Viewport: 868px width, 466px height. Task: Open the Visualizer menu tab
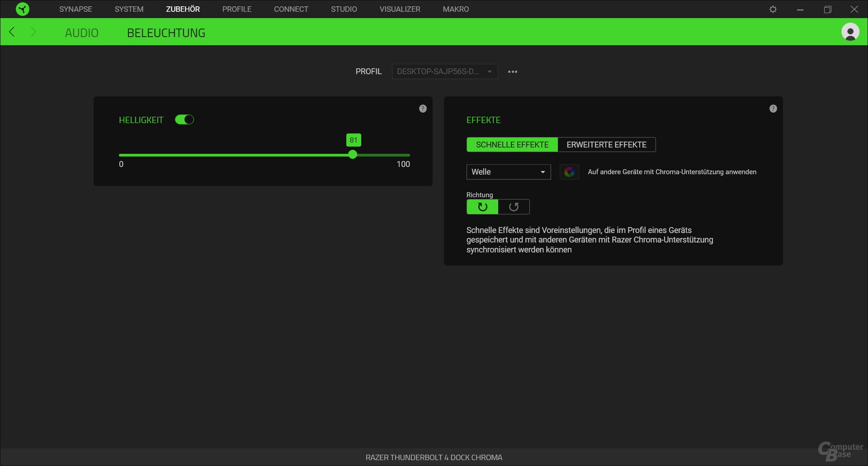point(400,9)
